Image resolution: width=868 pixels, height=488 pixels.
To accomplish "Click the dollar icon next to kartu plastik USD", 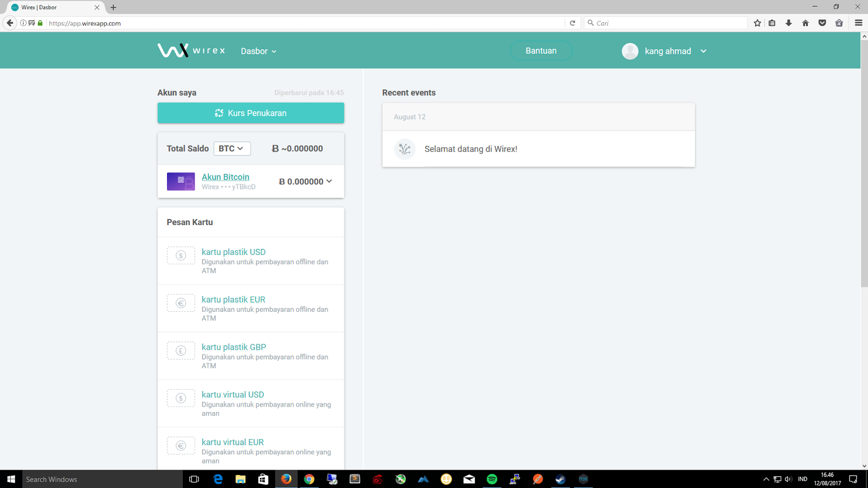I will [181, 255].
